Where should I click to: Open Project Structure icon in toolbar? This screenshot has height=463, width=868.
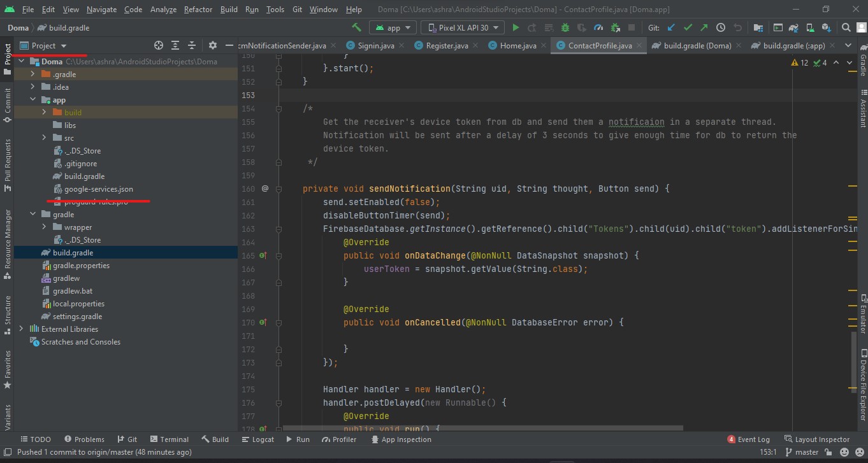click(758, 27)
